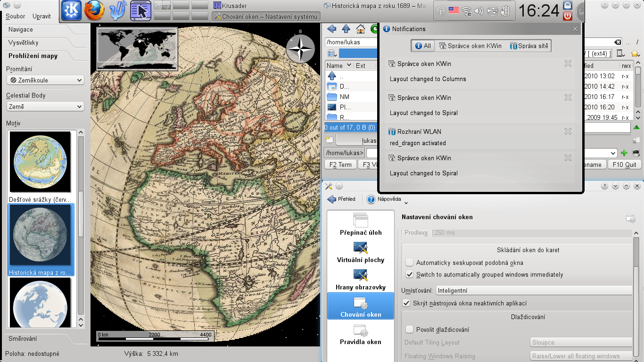Open Krusader command line history dropdown

[x=613, y=153]
